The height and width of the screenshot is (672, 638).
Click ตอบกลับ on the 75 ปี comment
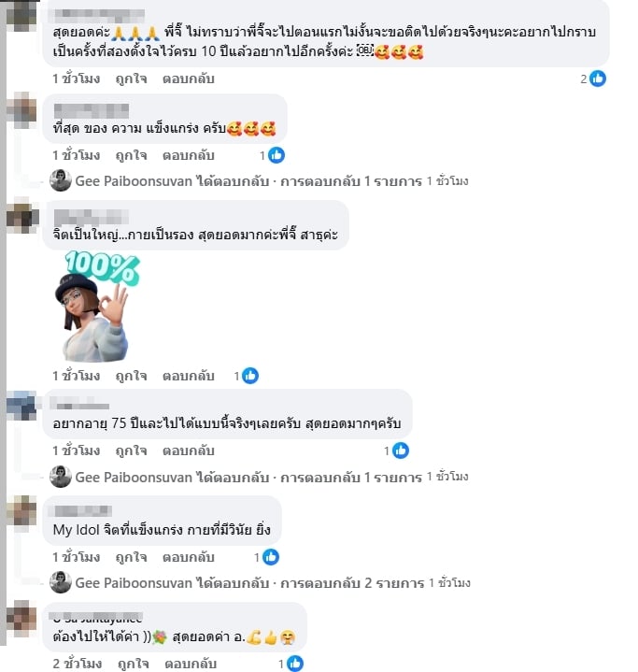(188, 450)
